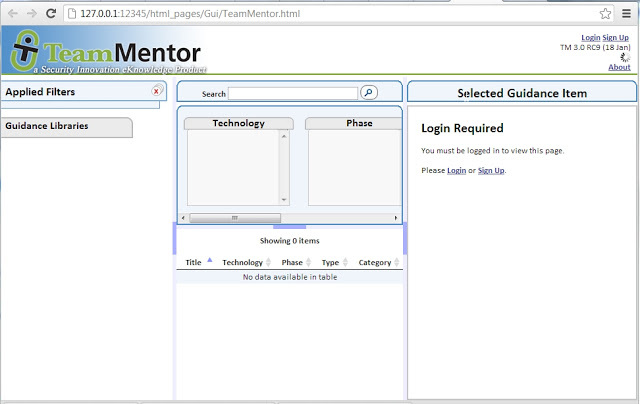Reload the page with refresh icon
Image resolution: width=640 pixels, height=404 pixels.
coord(51,14)
